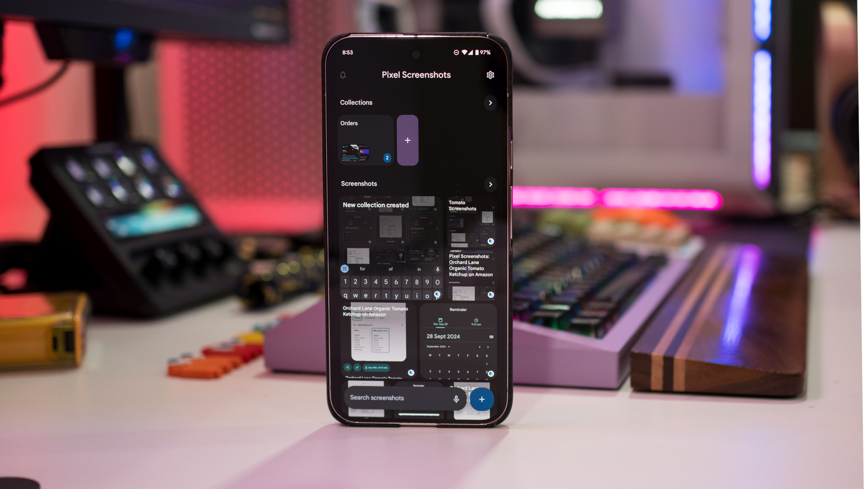Select Tomato Screenshots collection thumbnail
Screen dimensions: 868x489
(471, 224)
